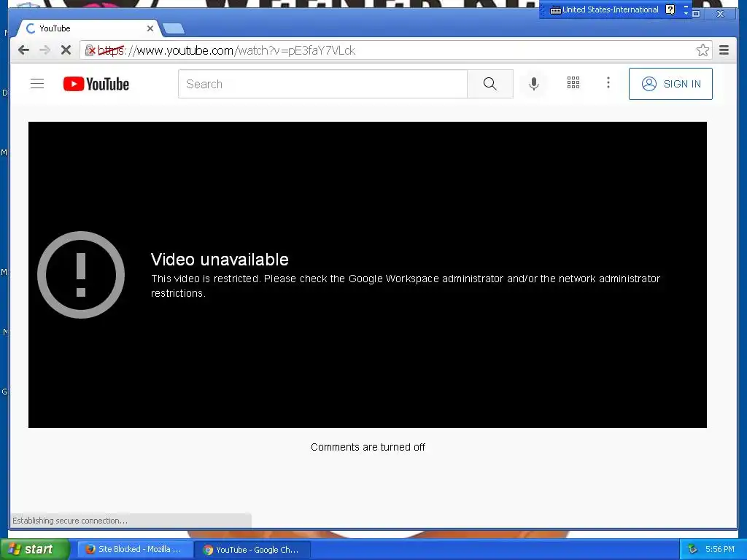The width and height of the screenshot is (747, 560).
Task: Close the YouTube tab
Action: pos(150,28)
